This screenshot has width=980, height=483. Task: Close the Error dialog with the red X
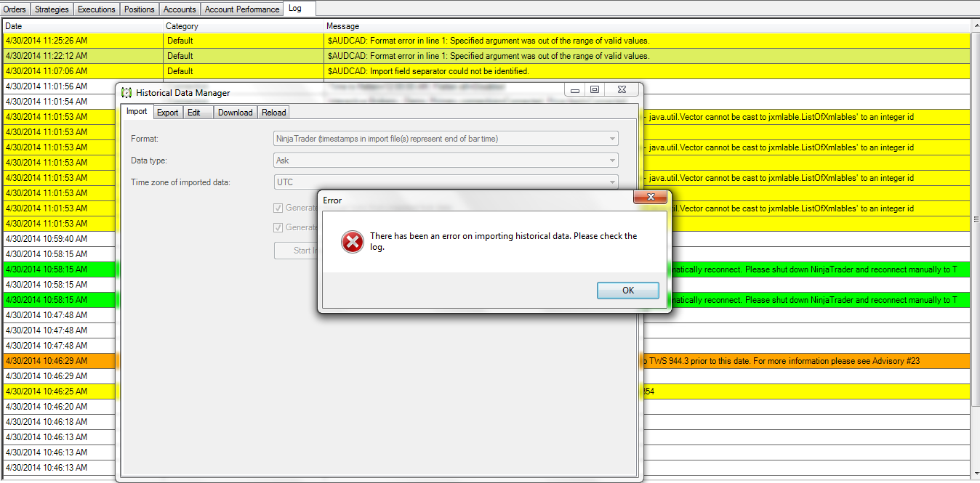point(650,198)
